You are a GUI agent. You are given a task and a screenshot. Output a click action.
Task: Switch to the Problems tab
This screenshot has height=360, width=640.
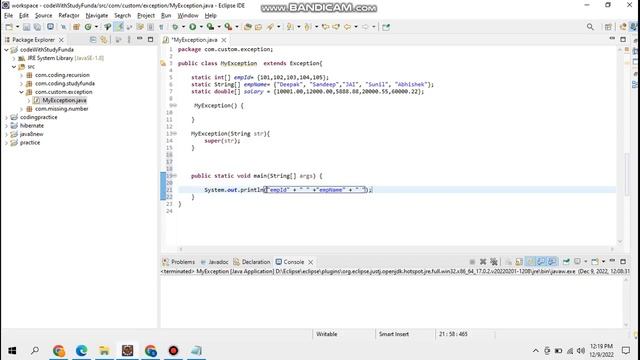178,262
